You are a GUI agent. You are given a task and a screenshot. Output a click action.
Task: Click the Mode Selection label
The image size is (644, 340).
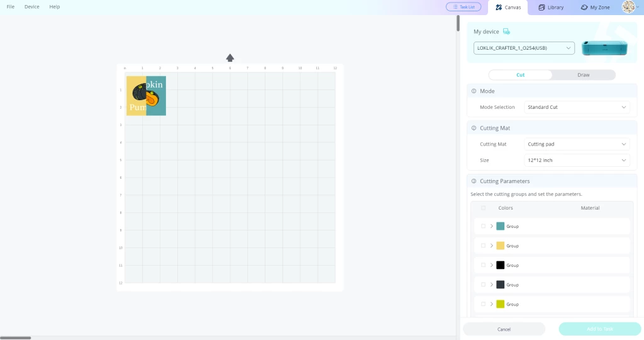pos(497,107)
